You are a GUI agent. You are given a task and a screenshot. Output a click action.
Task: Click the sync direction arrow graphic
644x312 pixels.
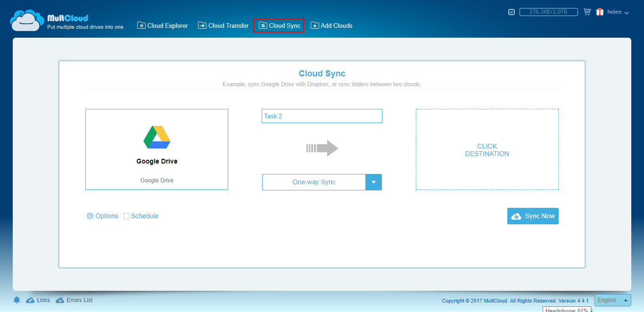pos(322,148)
